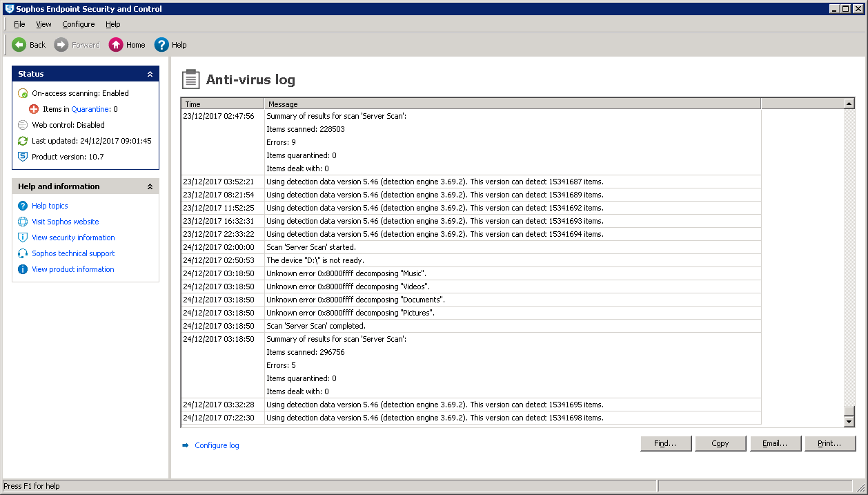Screen dimensions: 868x495
Task: Click the Copy button
Action: pos(720,443)
